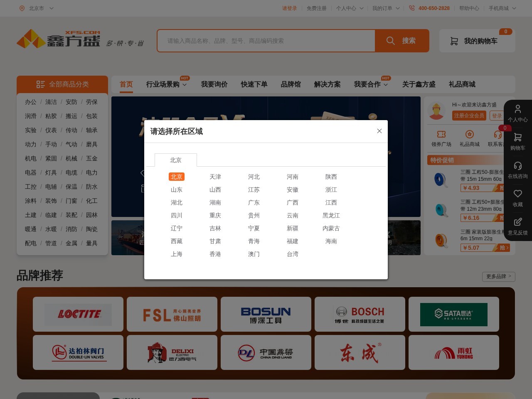Viewport: 532px width, 399px height.
Task: Expand the 个人中心 top bar dropdown
Action: (362, 8)
